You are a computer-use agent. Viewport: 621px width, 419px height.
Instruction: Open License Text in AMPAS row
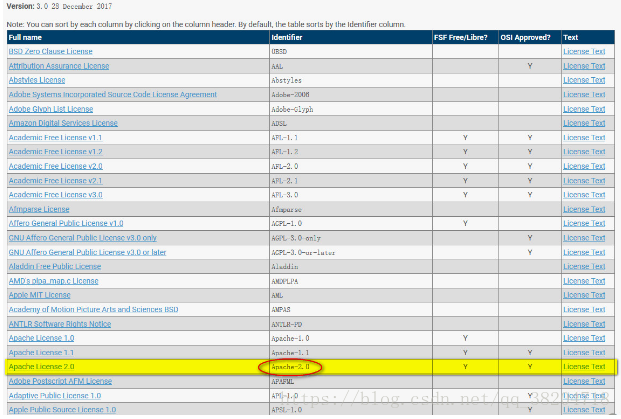(584, 310)
